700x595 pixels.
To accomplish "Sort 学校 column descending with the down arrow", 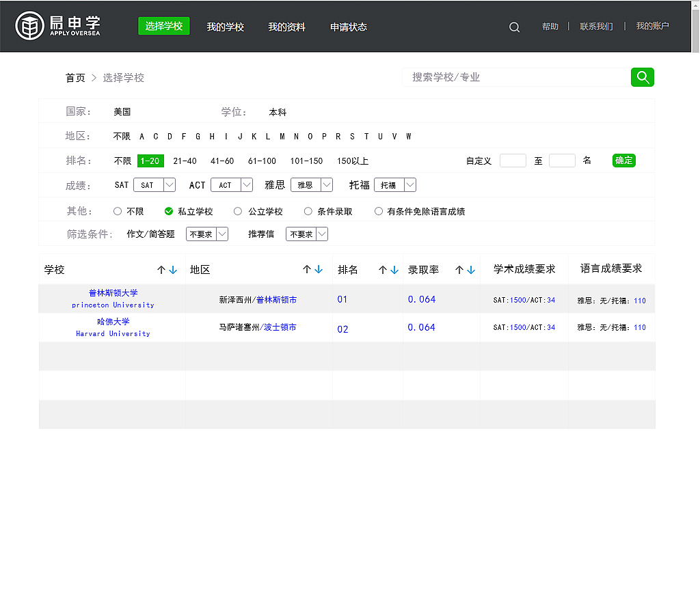I will tap(173, 270).
